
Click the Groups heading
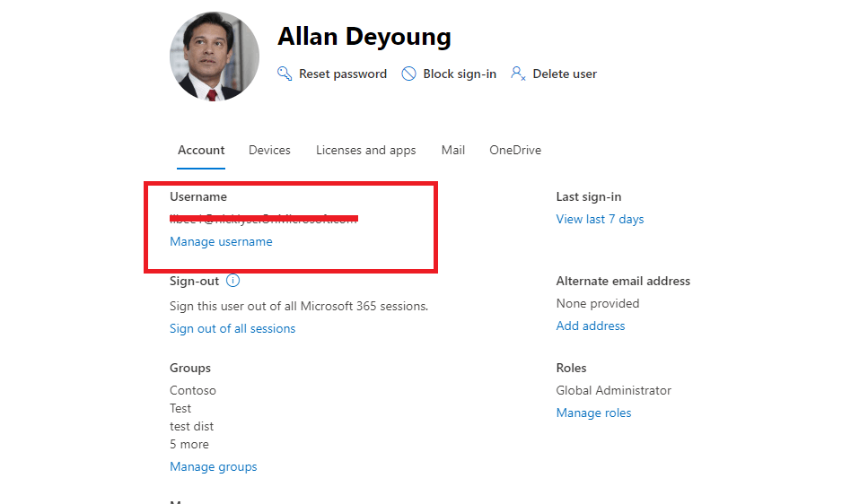(190, 369)
